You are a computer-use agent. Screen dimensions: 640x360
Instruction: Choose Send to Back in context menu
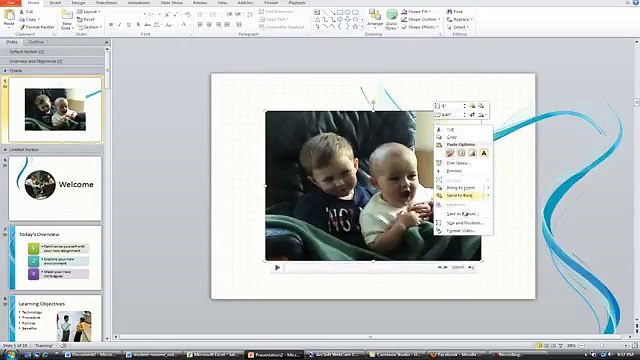[x=462, y=196]
